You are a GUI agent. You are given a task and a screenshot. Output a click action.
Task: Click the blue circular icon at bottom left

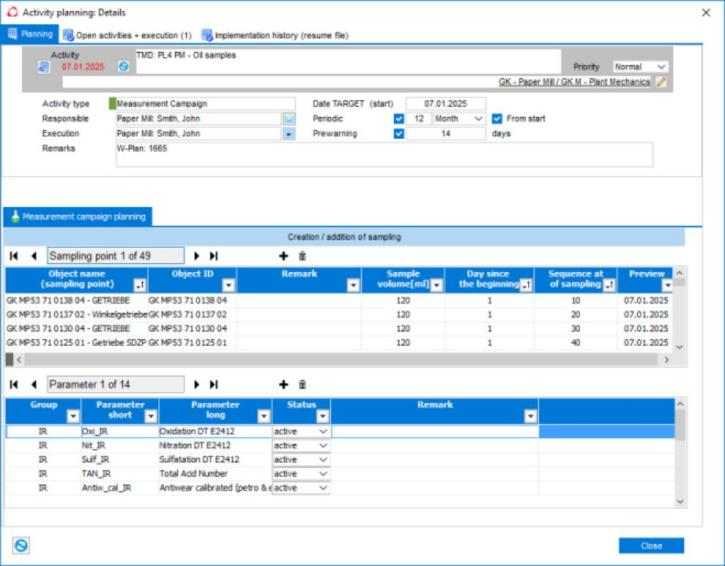[21, 546]
